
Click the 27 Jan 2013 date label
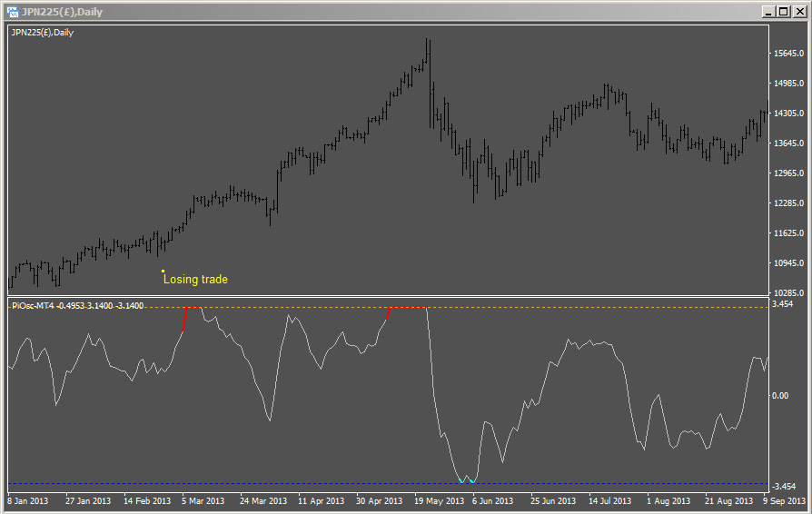click(88, 501)
